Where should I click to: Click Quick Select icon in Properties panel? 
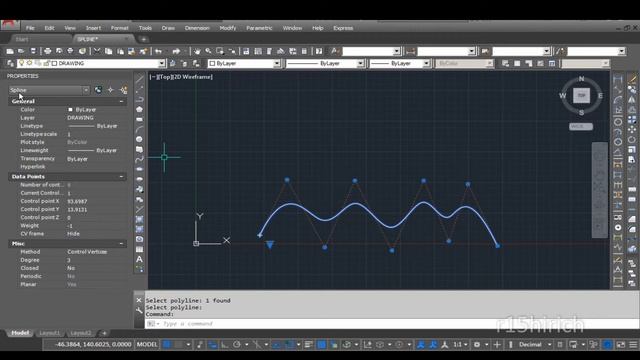tap(124, 90)
